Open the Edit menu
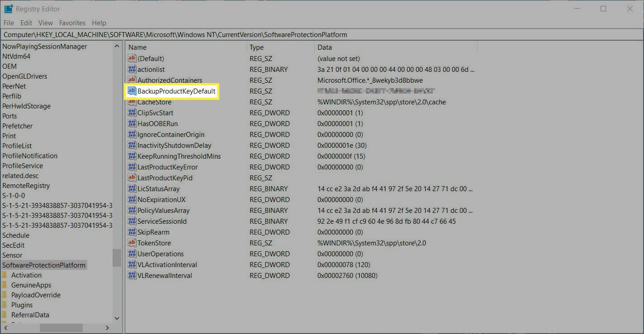 [26, 23]
